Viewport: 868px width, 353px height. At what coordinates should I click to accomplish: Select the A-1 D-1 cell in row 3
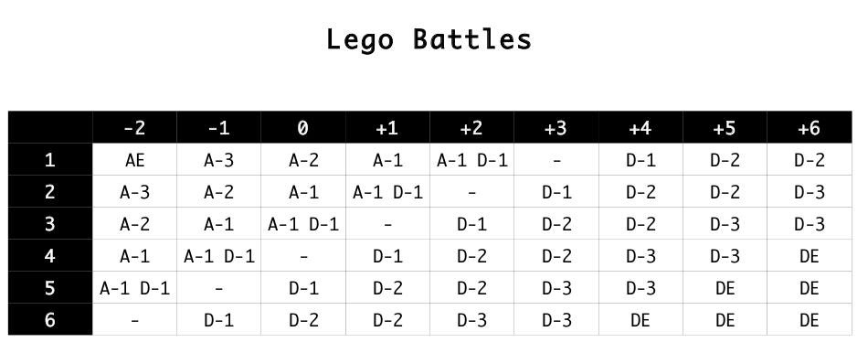303,224
